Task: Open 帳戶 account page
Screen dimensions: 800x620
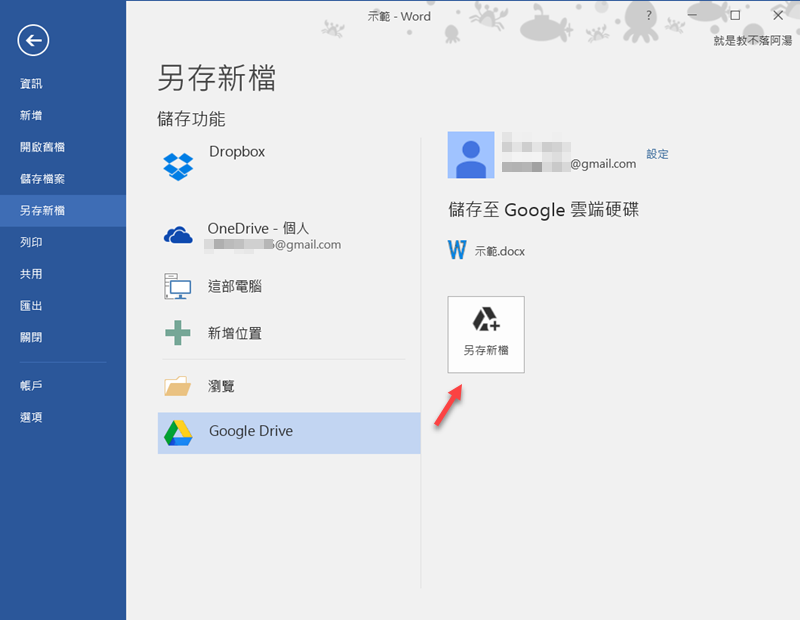Action: [31, 385]
